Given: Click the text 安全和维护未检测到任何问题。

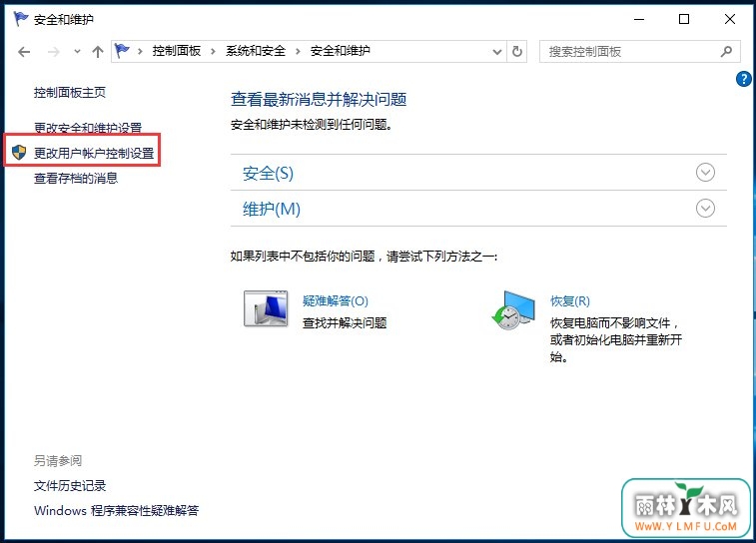Looking at the screenshot, I should coord(311,125).
